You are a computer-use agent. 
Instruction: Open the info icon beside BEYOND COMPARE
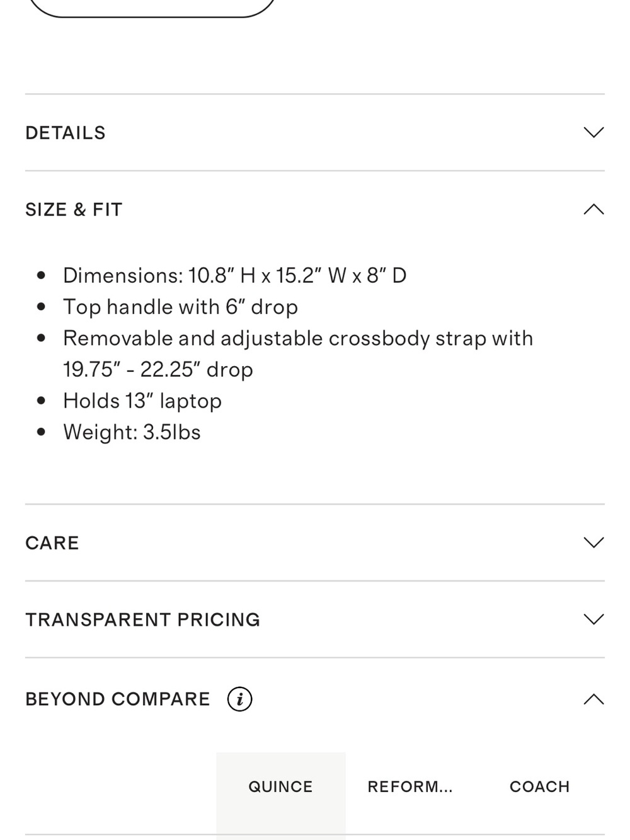[239, 699]
